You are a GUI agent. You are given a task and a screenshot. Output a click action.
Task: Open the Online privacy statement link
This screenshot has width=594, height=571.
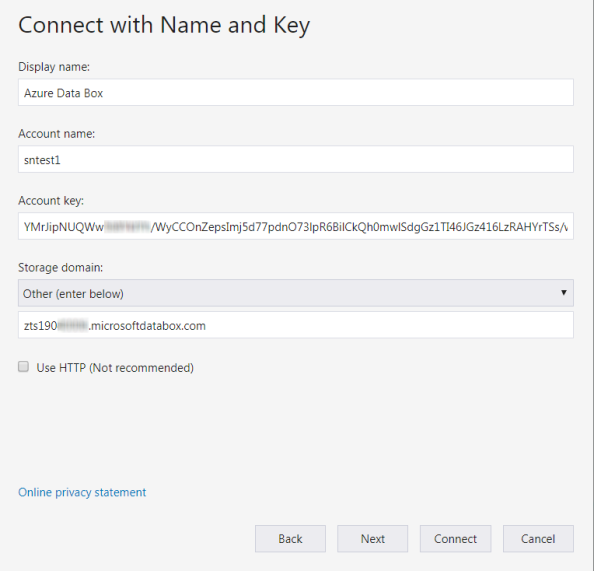[82, 492]
